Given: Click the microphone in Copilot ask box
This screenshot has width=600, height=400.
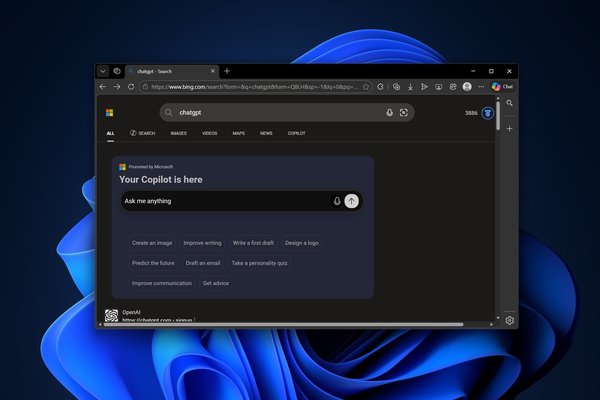Looking at the screenshot, I should tap(337, 201).
